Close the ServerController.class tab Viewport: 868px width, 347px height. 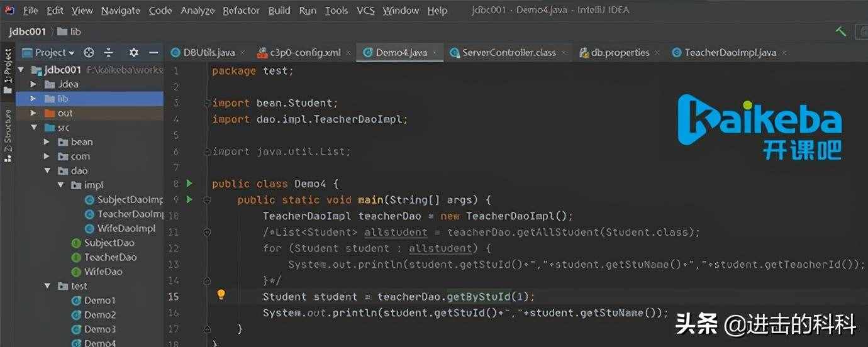[x=564, y=53]
